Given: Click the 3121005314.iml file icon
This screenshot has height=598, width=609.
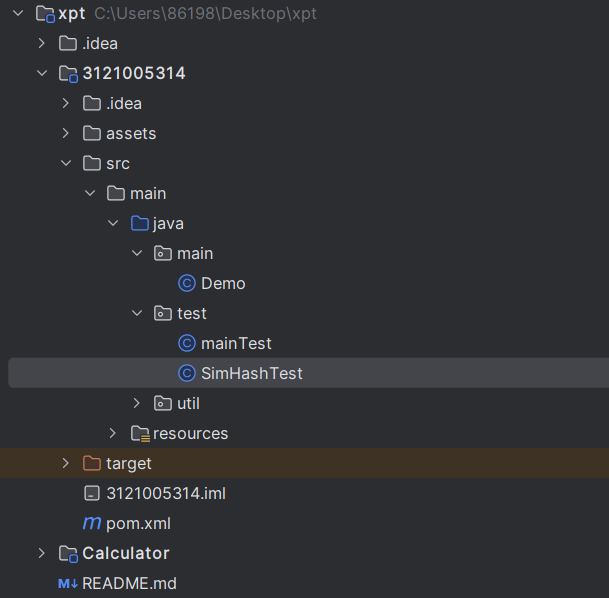Looking at the screenshot, I should (x=92, y=493).
